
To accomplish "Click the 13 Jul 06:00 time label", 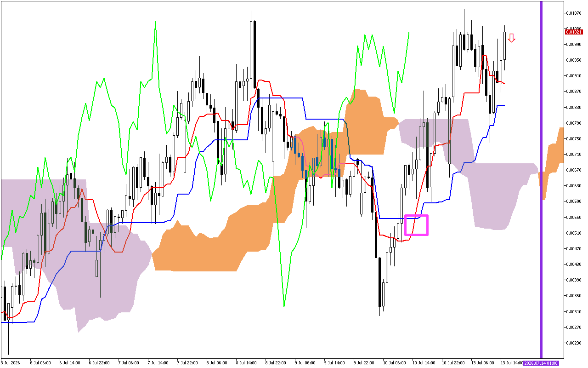I will pyautogui.click(x=482, y=363).
